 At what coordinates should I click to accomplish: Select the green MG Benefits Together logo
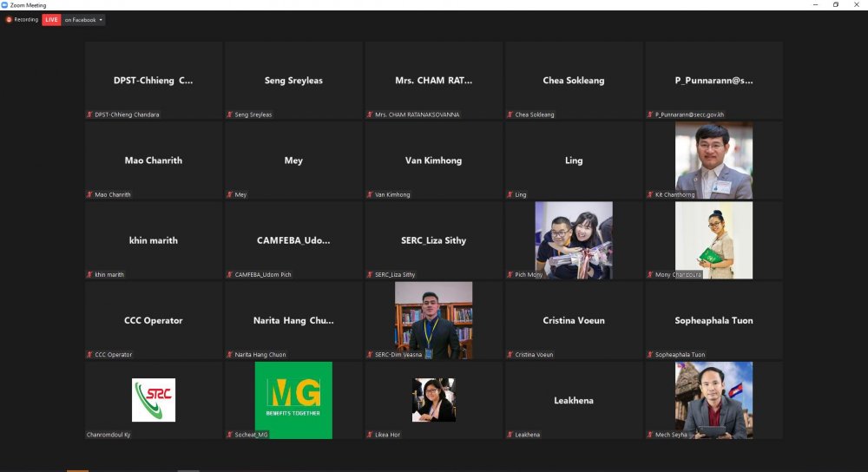point(293,399)
